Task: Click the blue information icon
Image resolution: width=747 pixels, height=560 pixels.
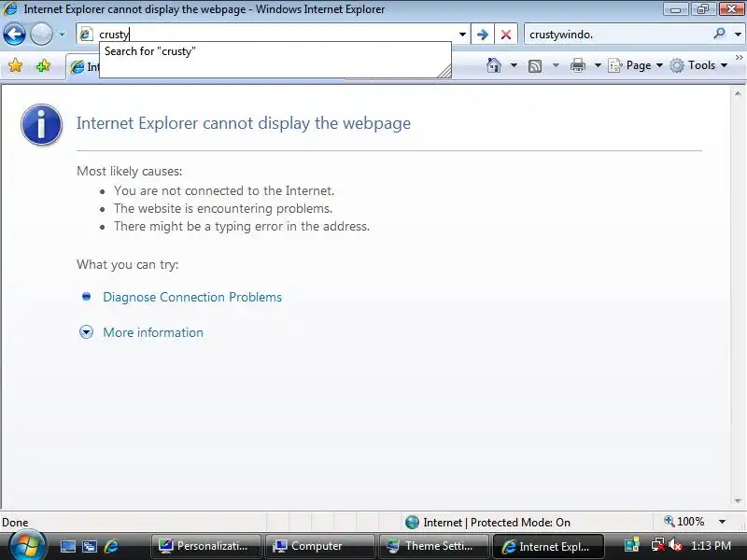Action: [x=41, y=124]
